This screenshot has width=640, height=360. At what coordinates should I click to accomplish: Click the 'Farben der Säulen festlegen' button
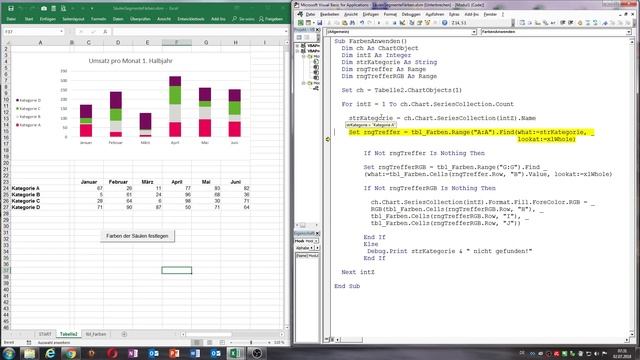(x=137, y=236)
